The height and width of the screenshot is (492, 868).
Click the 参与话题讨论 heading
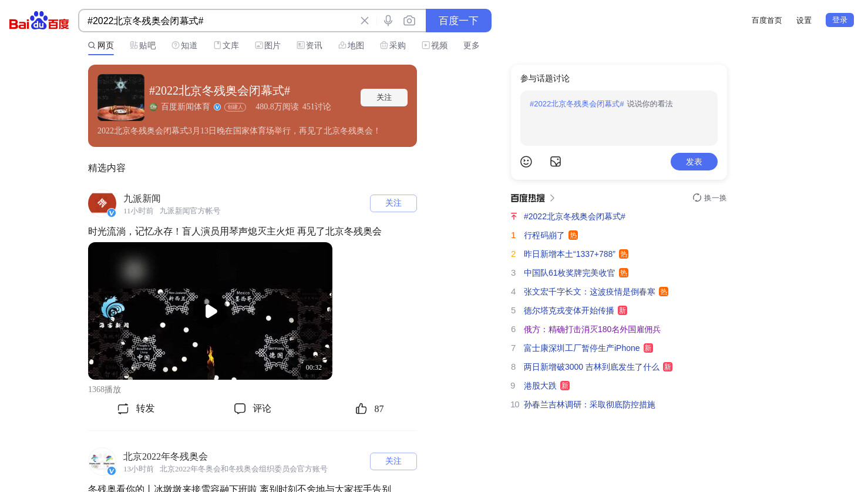coord(545,78)
